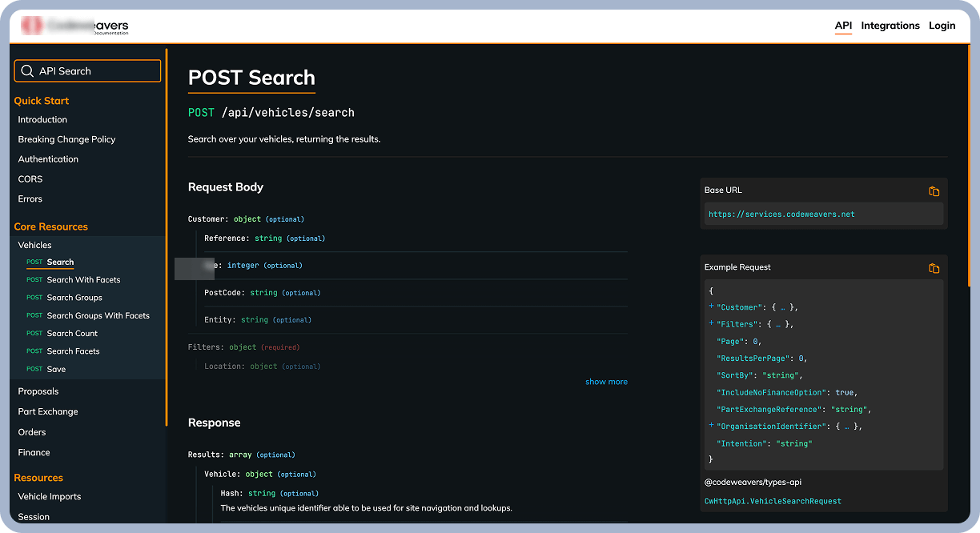This screenshot has width=980, height=533.
Task: Click the @codeweavers/types-api text
Action: (753, 482)
